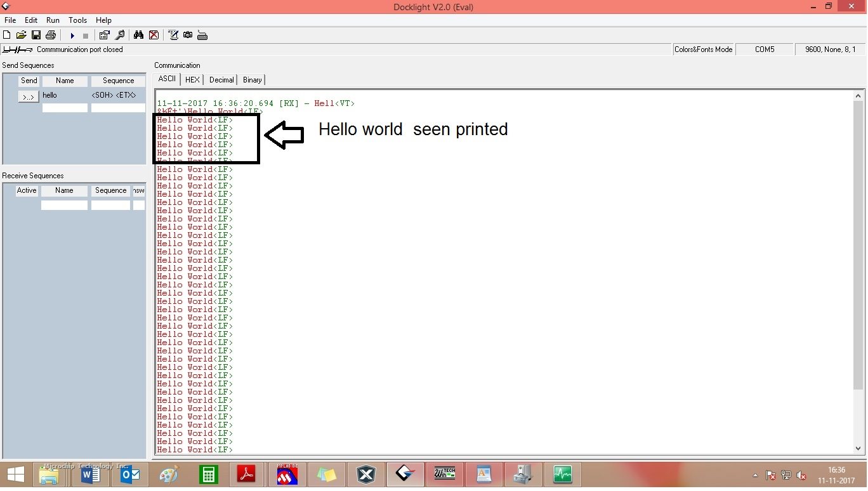Open a project with the folder icon
The width and height of the screenshot is (868, 491).
pyautogui.click(x=22, y=36)
